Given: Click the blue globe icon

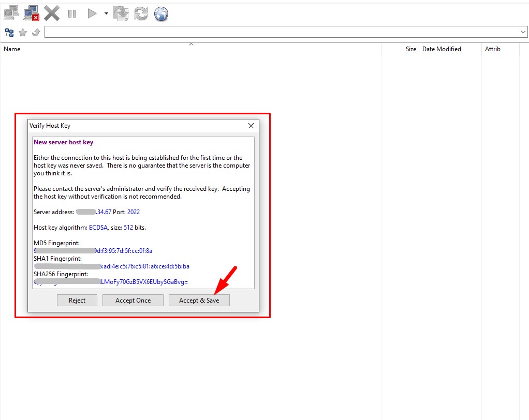Looking at the screenshot, I should click(x=161, y=14).
